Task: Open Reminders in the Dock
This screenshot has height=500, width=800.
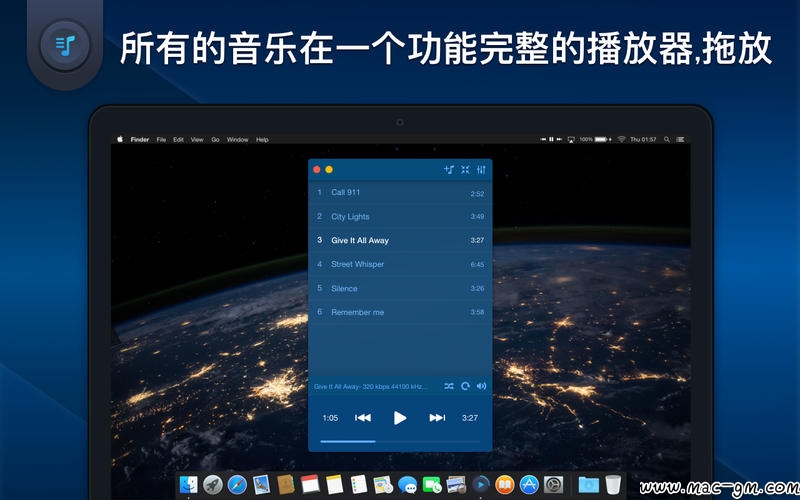Action: pyautogui.click(x=358, y=484)
